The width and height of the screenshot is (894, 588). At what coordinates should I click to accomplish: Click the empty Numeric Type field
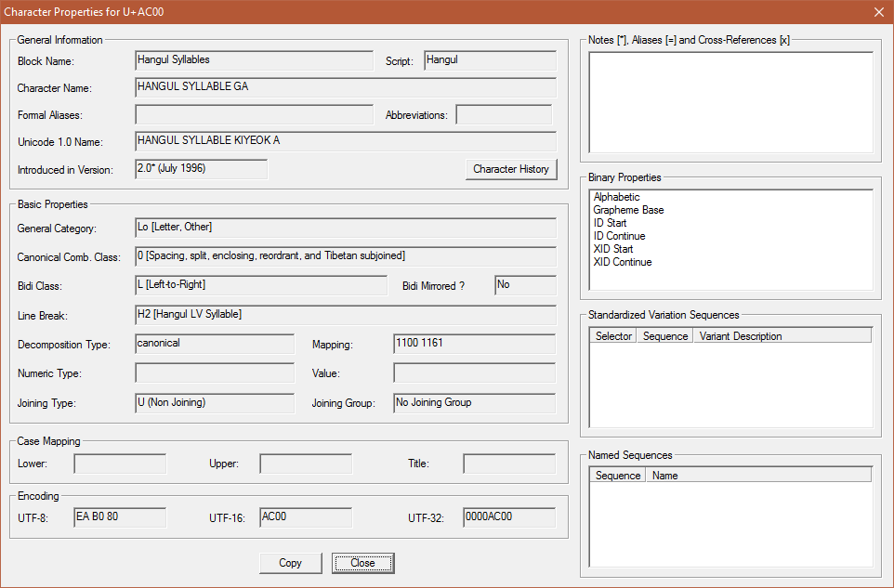215,373
